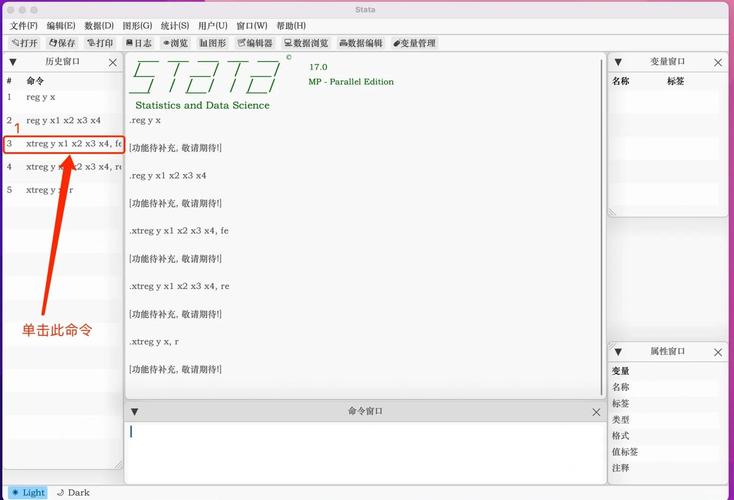Click the 注释 row in 属性窗口
The height and width of the screenshot is (500, 734).
tap(665, 468)
